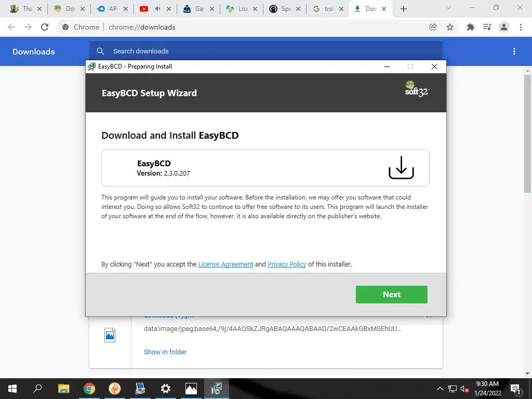The height and width of the screenshot is (399, 532).
Task: Click the Chrome downloads page scrollbar
Action: (x=528, y=134)
